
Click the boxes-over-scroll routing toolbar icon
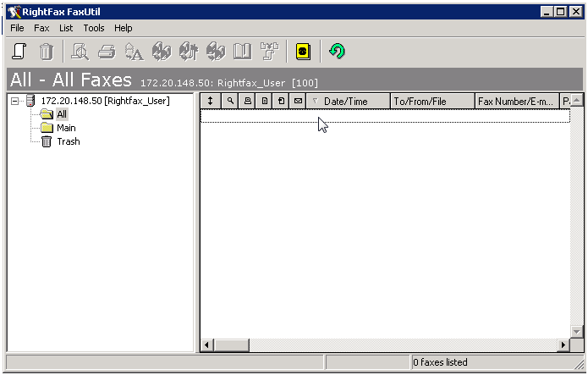270,52
